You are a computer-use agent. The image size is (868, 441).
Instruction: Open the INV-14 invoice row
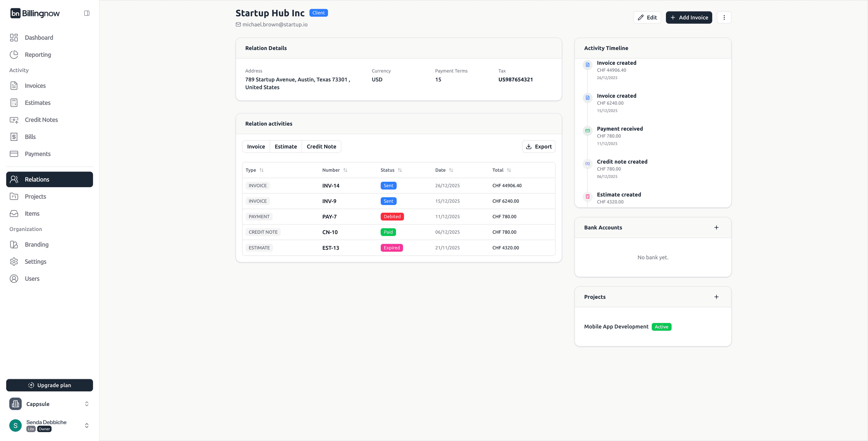pos(330,186)
